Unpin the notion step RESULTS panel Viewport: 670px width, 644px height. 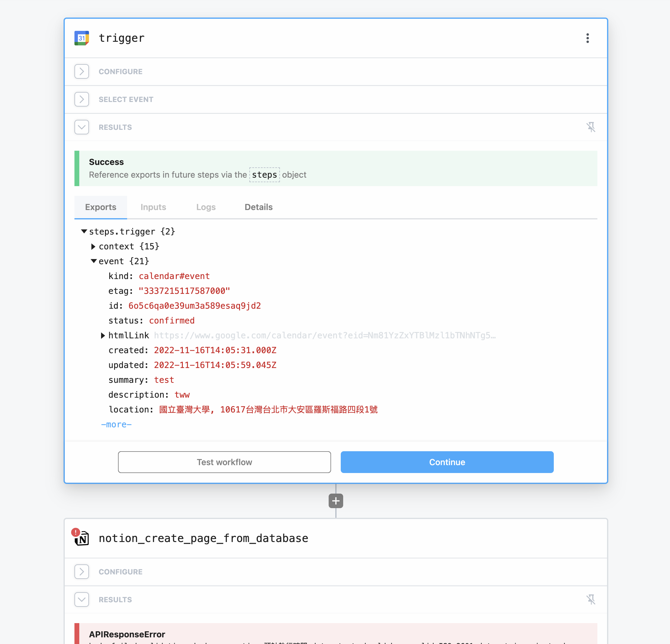tap(591, 599)
